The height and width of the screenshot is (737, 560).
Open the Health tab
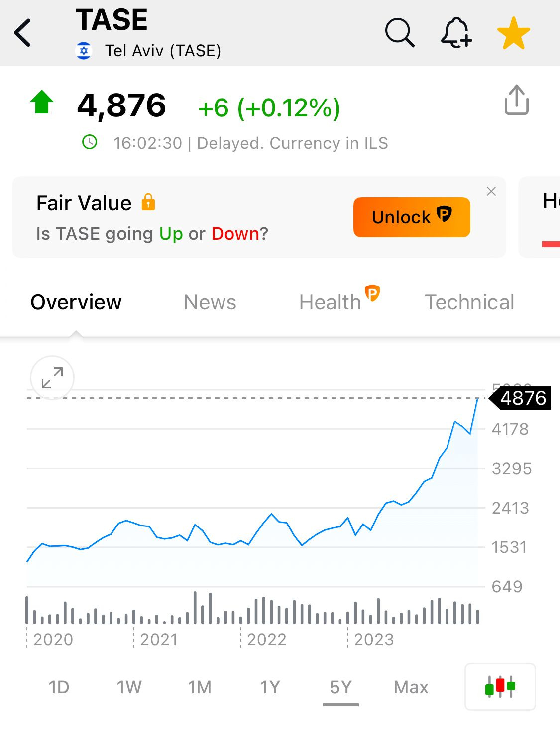pyautogui.click(x=330, y=302)
